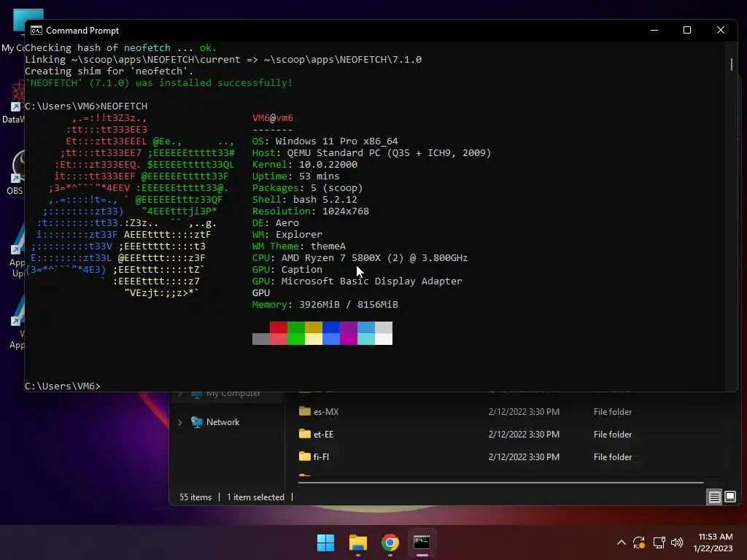Click the fi-FI folder icon
The image size is (747, 560).
(x=305, y=456)
